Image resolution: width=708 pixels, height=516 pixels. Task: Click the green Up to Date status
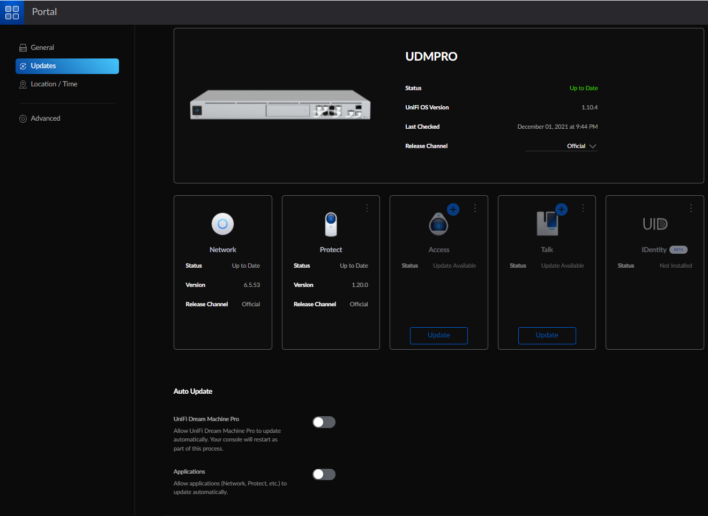[x=583, y=88]
